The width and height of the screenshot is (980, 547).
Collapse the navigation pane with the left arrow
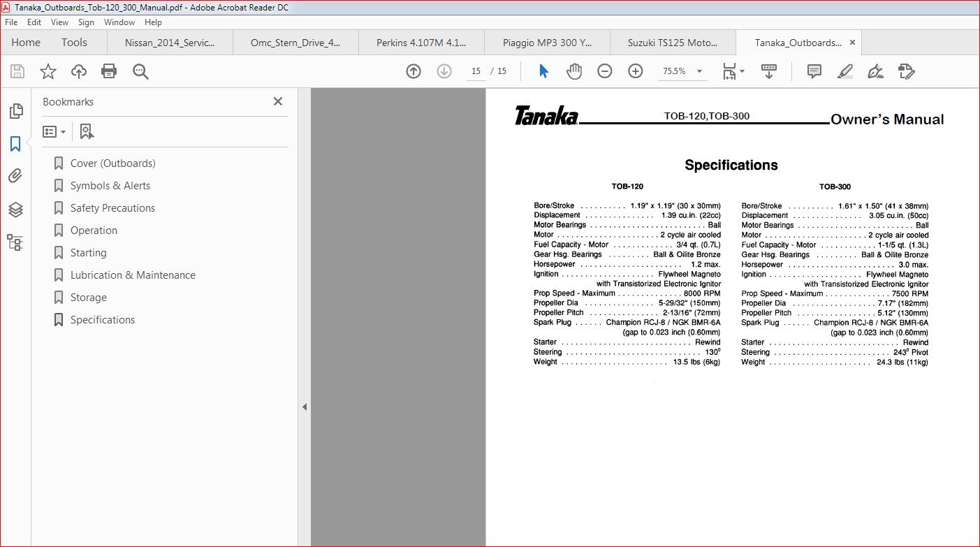[x=305, y=407]
